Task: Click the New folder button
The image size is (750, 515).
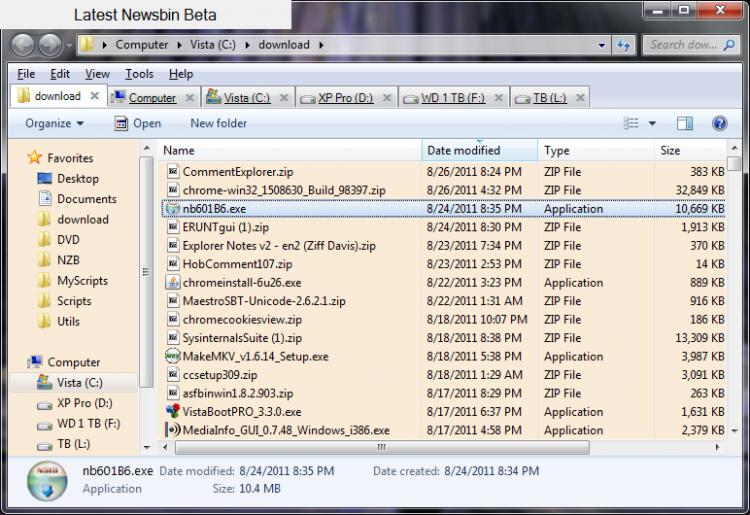Action: tap(218, 124)
